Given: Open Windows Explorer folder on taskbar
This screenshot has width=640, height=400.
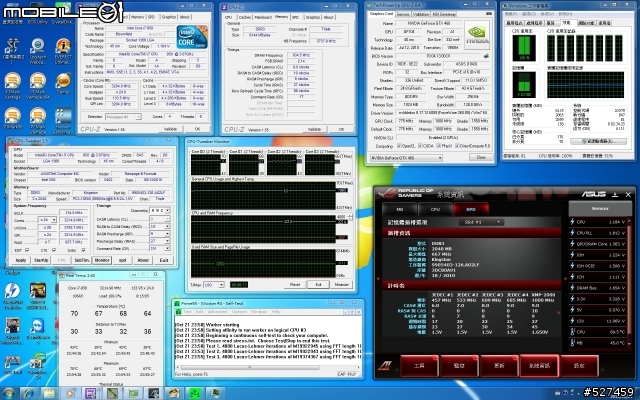Looking at the screenshot, I should tap(49, 393).
